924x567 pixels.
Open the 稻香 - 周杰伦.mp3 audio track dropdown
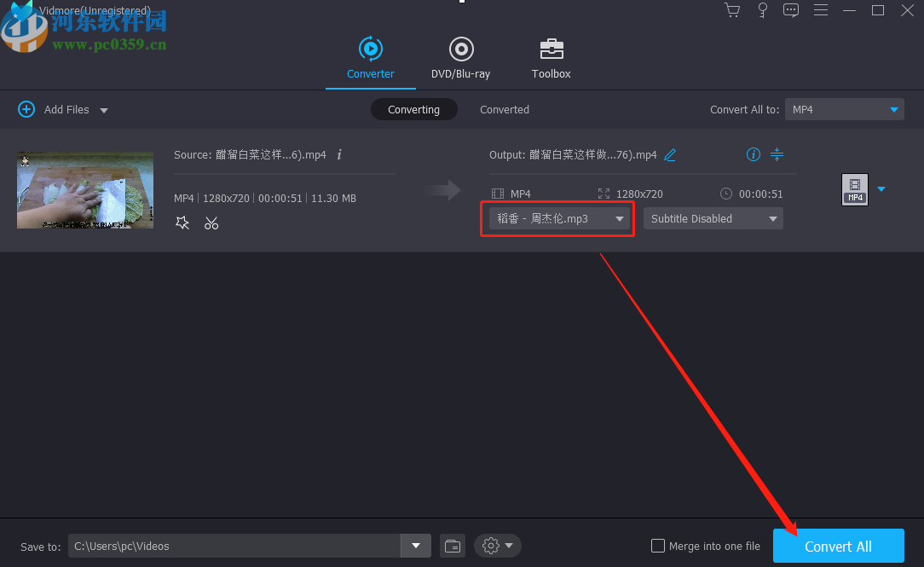pos(557,218)
